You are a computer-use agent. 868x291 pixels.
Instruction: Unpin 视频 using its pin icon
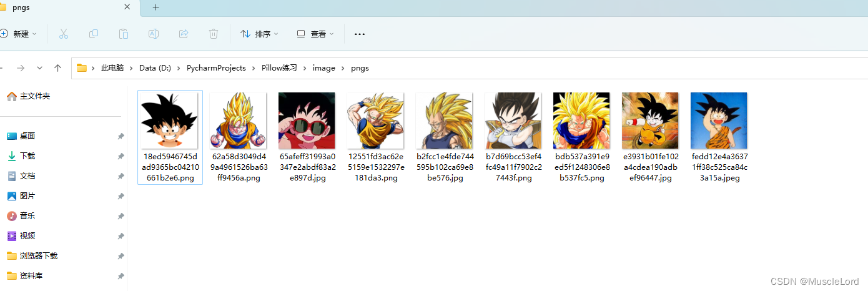click(x=121, y=236)
